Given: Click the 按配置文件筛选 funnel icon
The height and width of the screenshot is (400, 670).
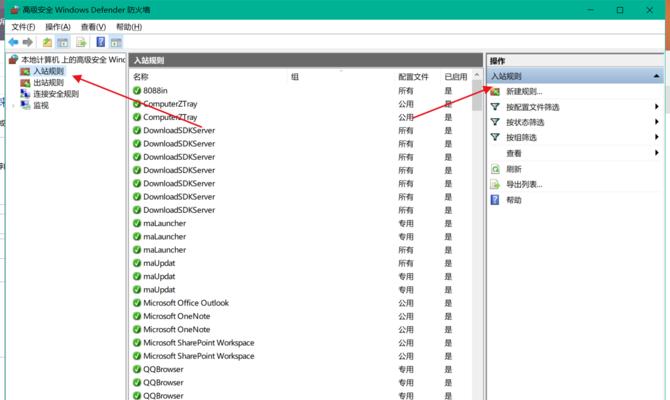Looking at the screenshot, I should pos(495,107).
